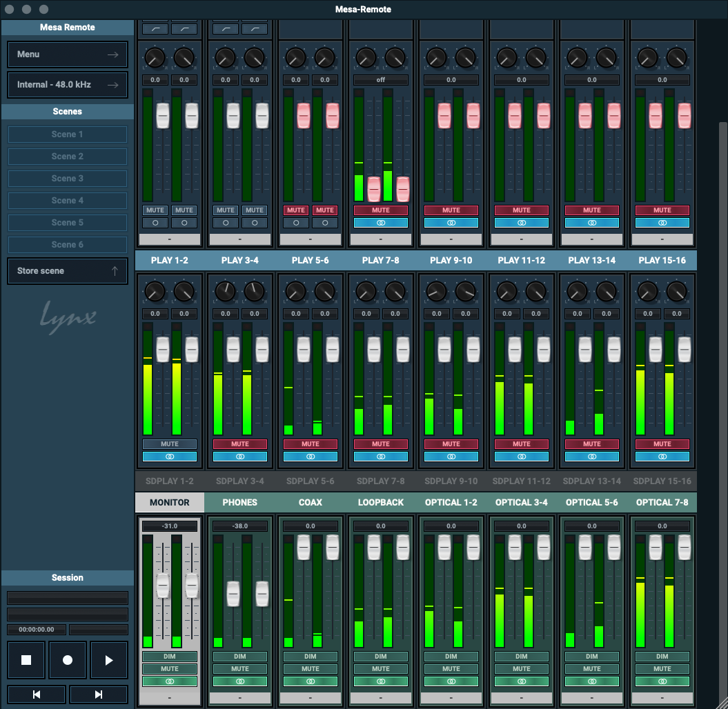Open the Internal - 48.0 kHz clock selector
Screen dimensions: 728x709
coord(68,84)
